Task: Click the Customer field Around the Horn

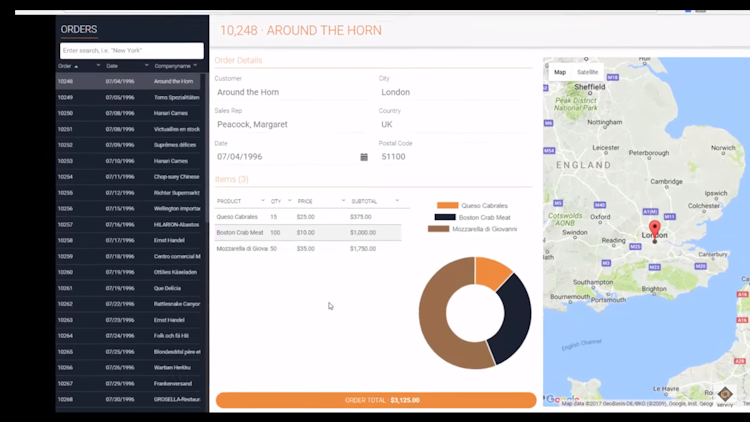Action: [x=290, y=92]
